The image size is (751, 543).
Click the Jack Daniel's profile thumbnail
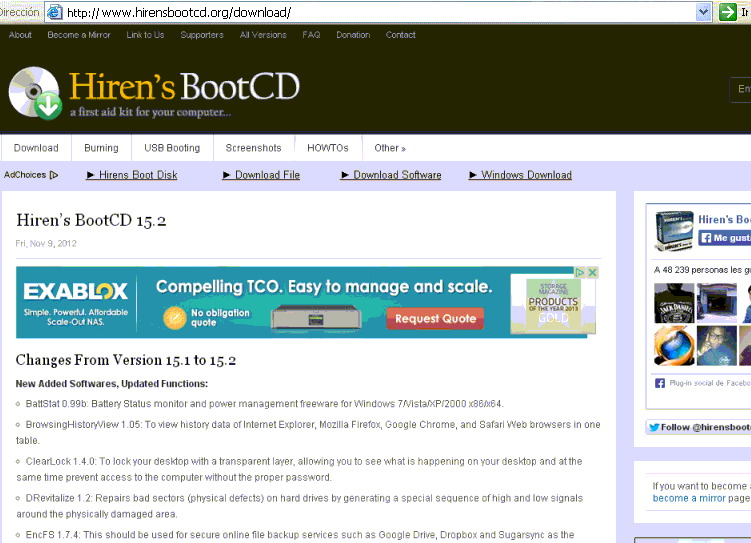click(x=674, y=303)
